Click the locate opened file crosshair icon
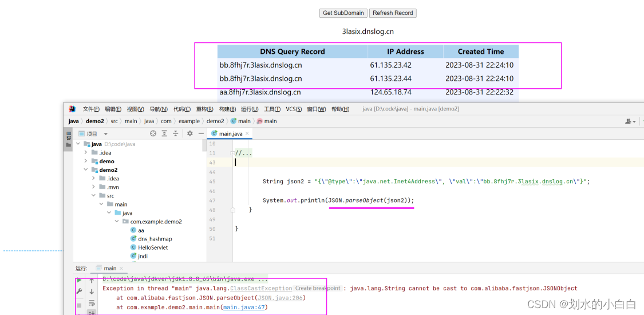 pos(153,133)
